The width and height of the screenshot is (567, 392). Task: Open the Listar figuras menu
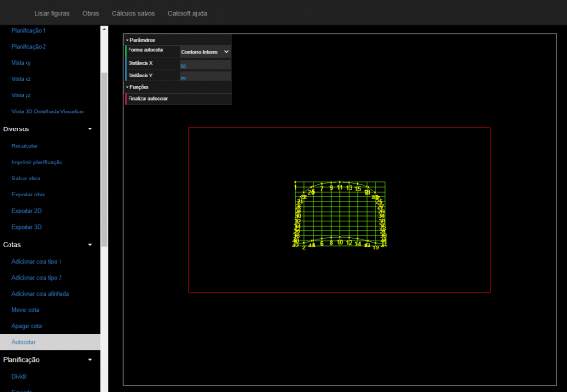52,13
